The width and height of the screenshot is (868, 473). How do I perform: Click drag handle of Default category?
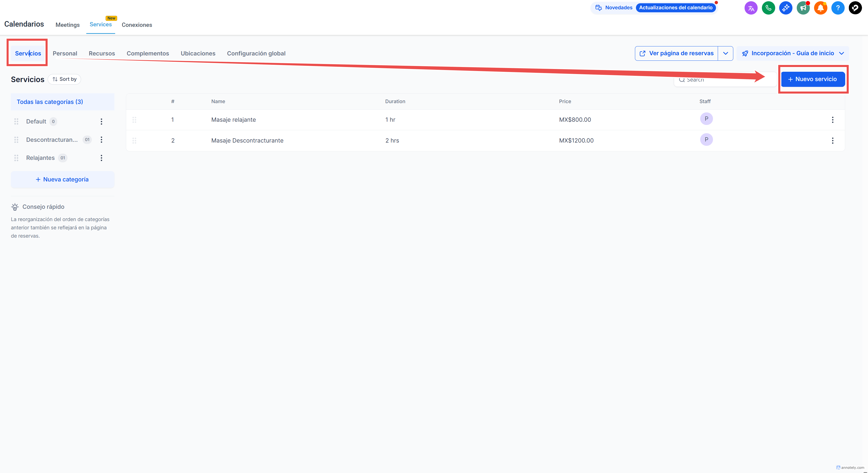pyautogui.click(x=16, y=121)
